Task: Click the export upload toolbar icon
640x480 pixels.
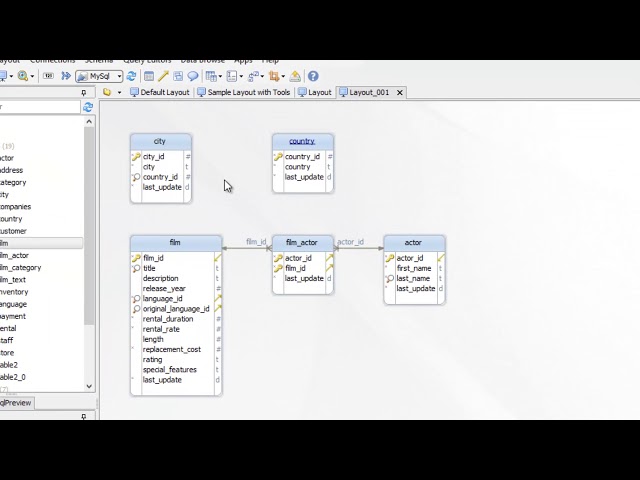Action: [295, 76]
